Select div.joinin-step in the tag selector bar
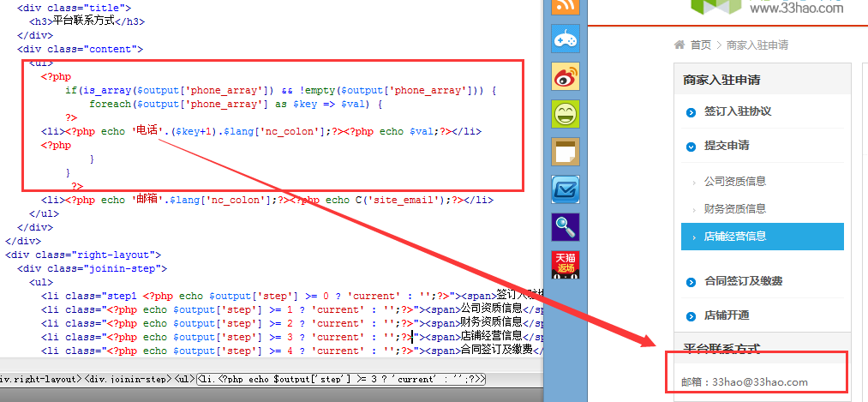The image size is (868, 402). [x=128, y=380]
